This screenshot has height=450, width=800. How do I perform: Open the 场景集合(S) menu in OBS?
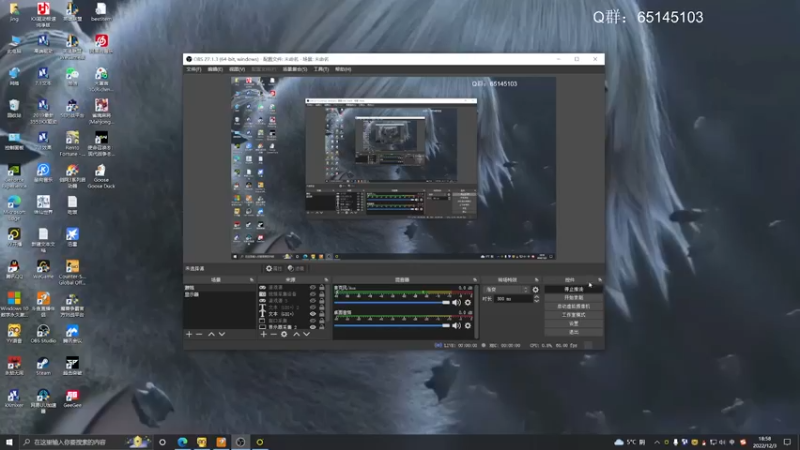(295, 69)
